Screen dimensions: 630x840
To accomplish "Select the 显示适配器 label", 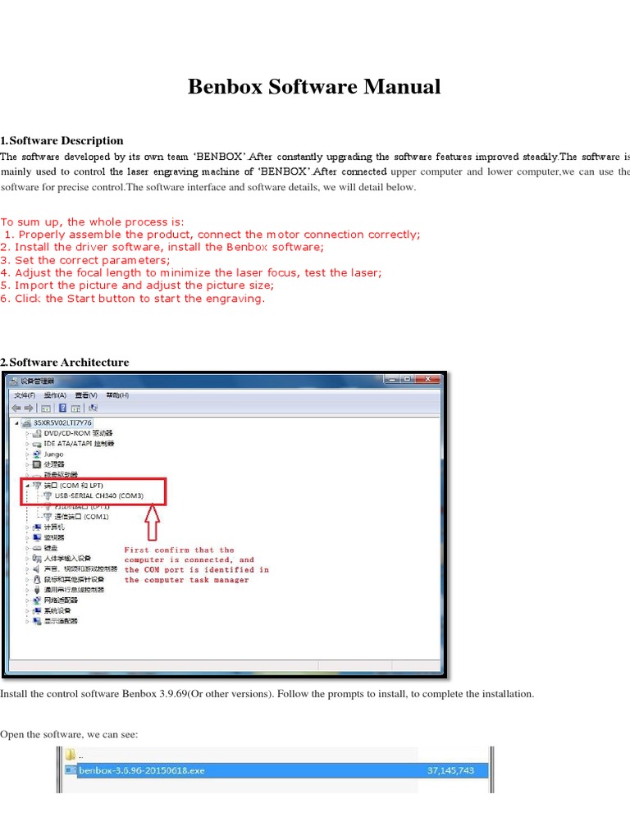I will [61, 621].
